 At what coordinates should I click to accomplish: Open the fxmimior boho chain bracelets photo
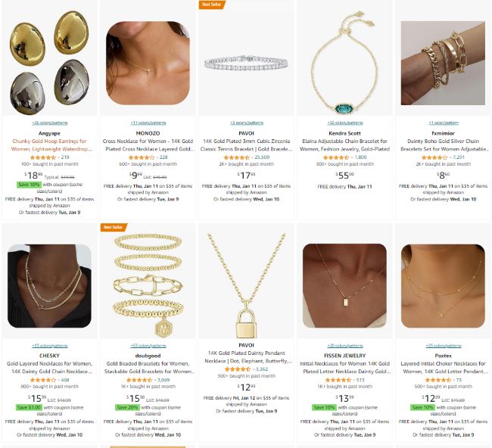(x=443, y=63)
